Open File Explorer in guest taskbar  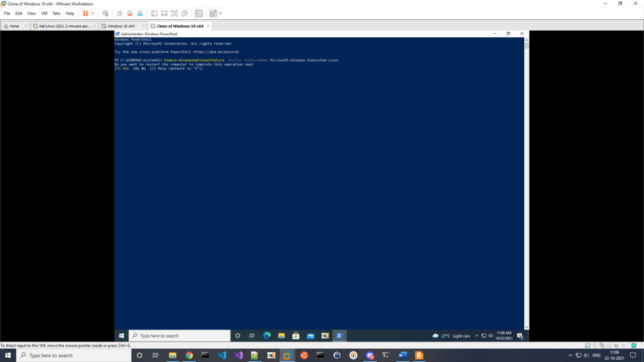[x=281, y=336]
